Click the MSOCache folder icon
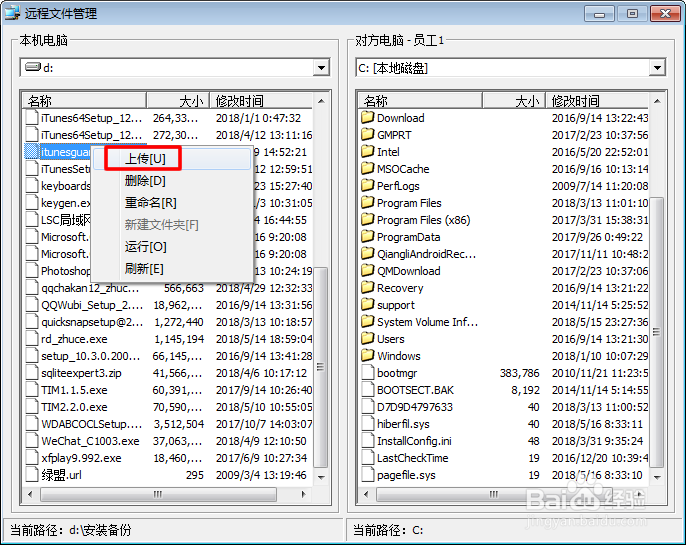Screen dimensions: 686x545 pos(368,169)
